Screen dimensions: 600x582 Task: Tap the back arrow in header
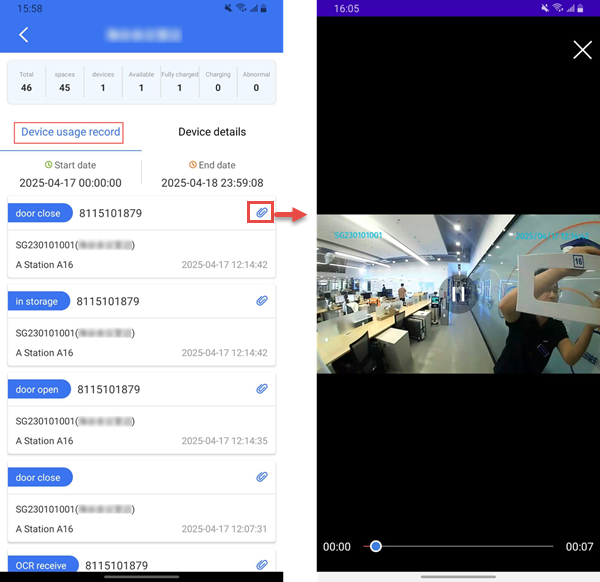24,35
